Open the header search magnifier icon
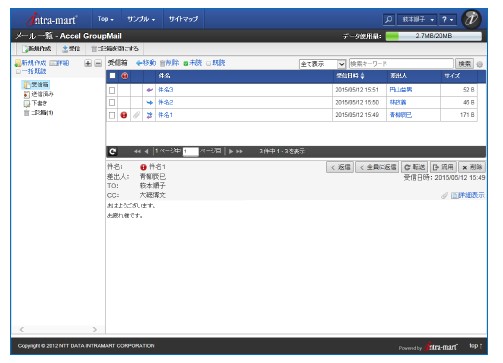503x363 pixels. (389, 19)
